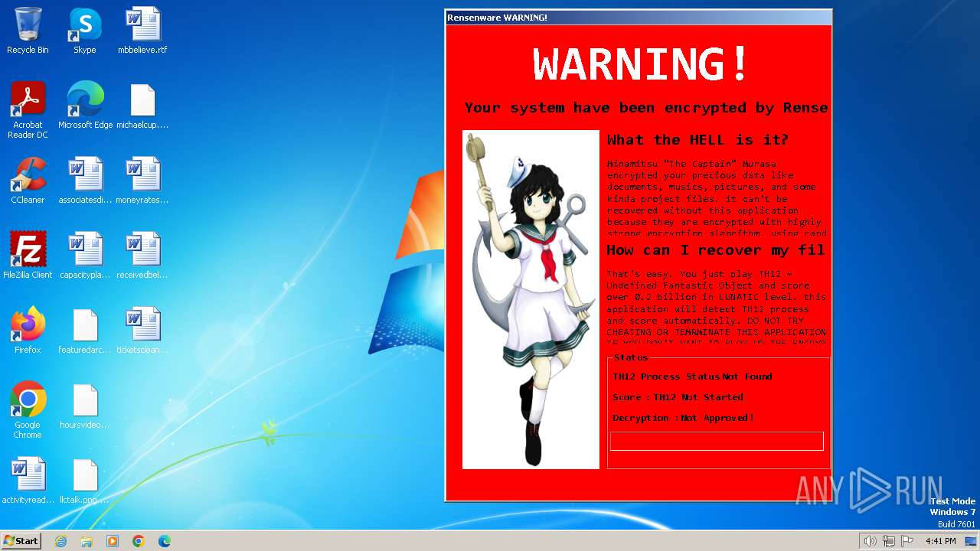Select the associatesdi Word document

pyautogui.click(x=85, y=180)
